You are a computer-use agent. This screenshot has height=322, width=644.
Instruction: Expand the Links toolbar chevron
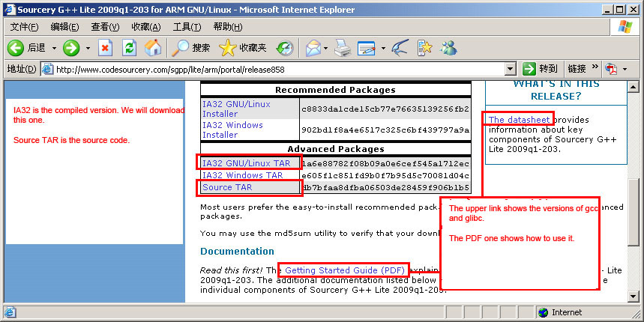595,67
